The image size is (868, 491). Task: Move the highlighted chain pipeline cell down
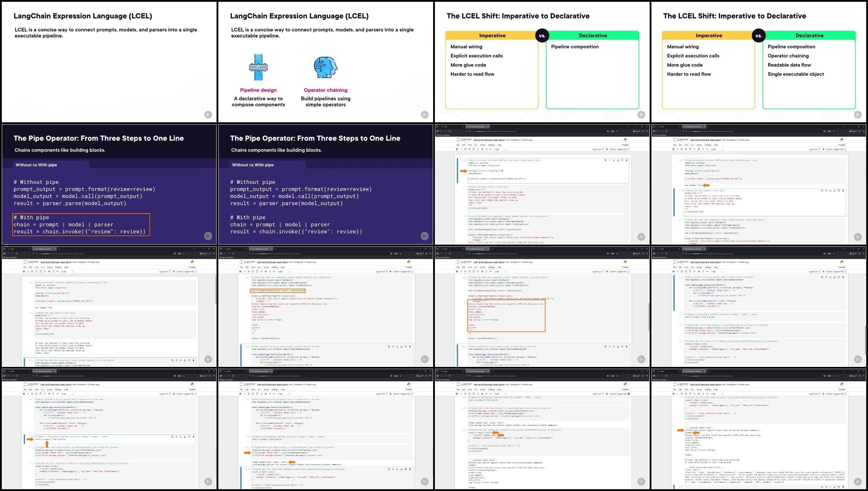tap(180, 437)
